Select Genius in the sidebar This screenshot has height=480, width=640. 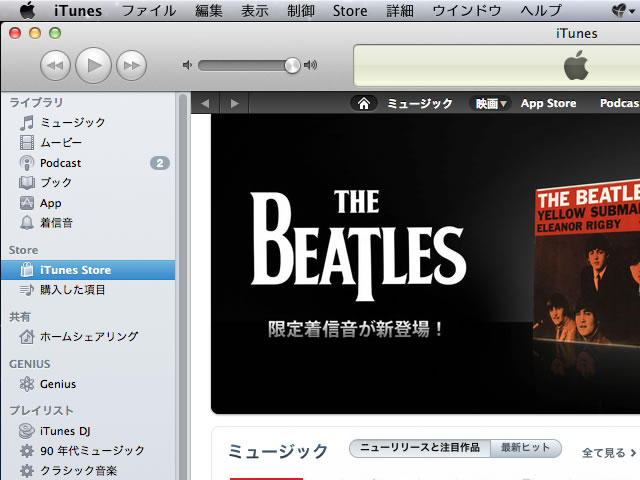[x=88, y=384]
